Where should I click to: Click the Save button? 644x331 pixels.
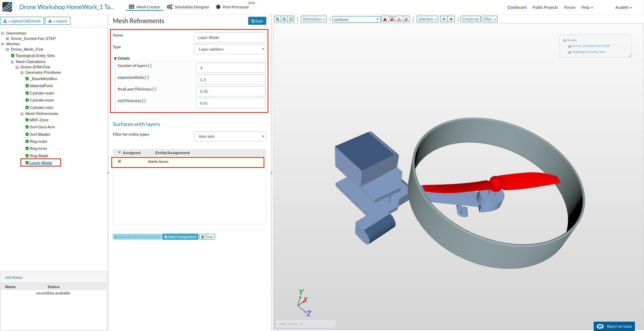[257, 21]
